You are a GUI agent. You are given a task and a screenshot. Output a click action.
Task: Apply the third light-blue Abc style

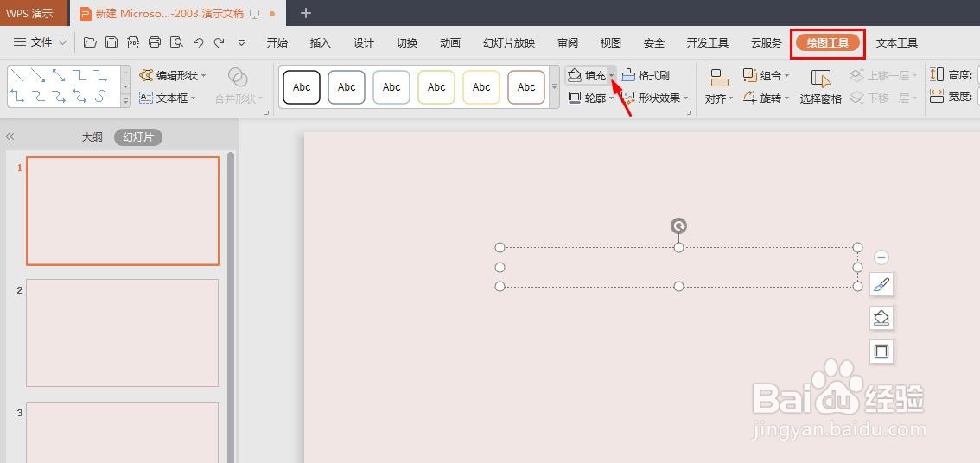tap(391, 87)
